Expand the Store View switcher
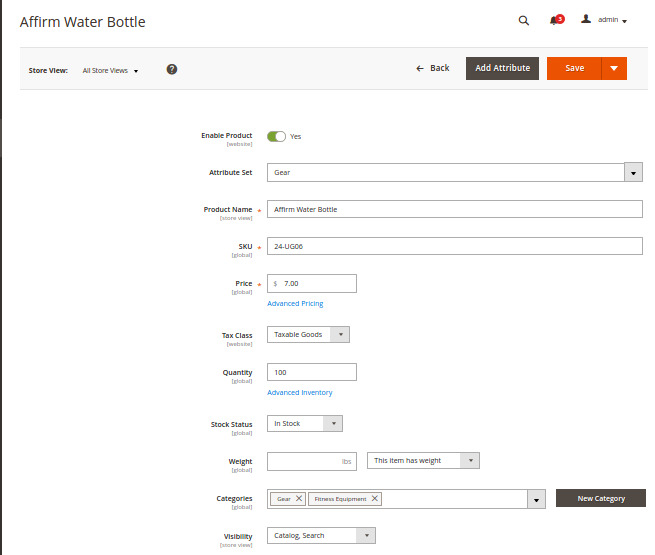 (111, 71)
